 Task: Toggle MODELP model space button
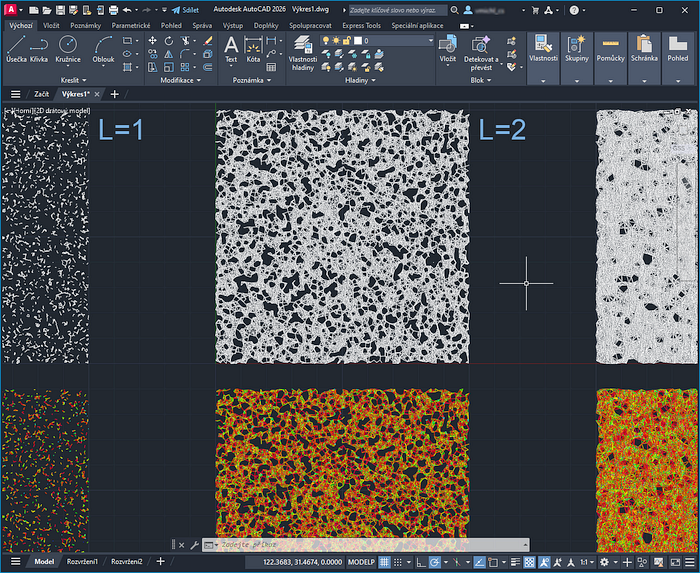pyautogui.click(x=360, y=563)
